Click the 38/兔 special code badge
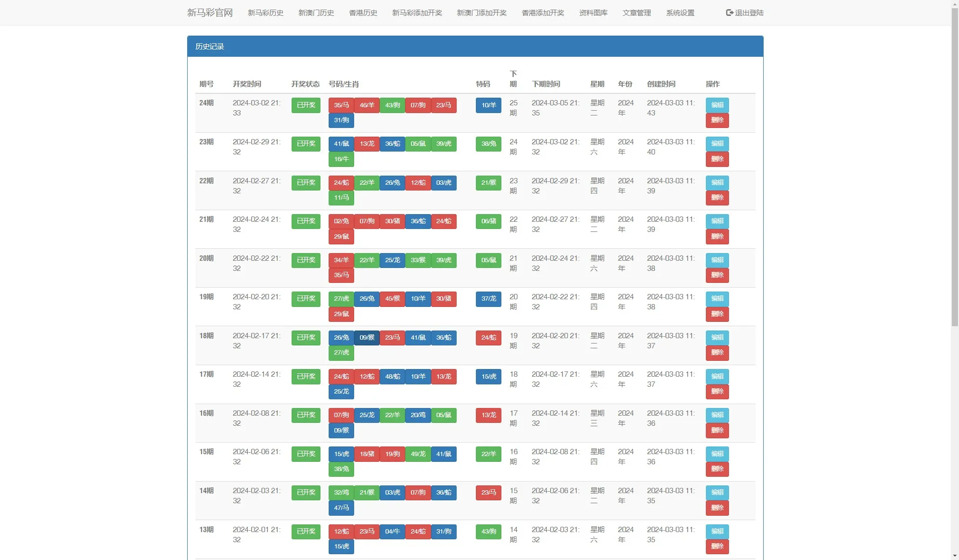The width and height of the screenshot is (959, 560). tap(488, 144)
